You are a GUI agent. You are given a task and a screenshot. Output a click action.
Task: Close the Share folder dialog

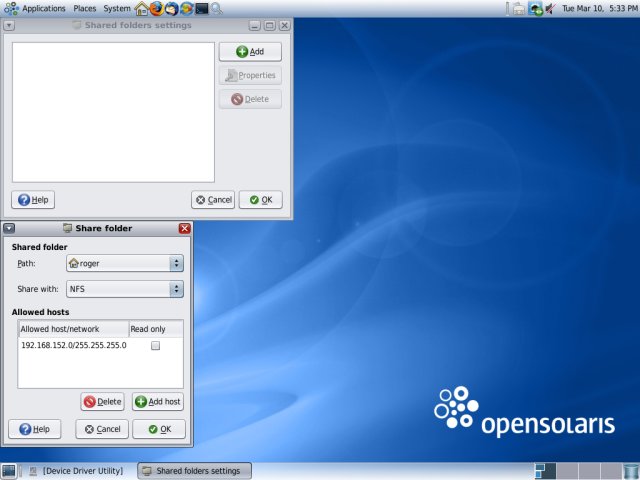pyautogui.click(x=184, y=228)
